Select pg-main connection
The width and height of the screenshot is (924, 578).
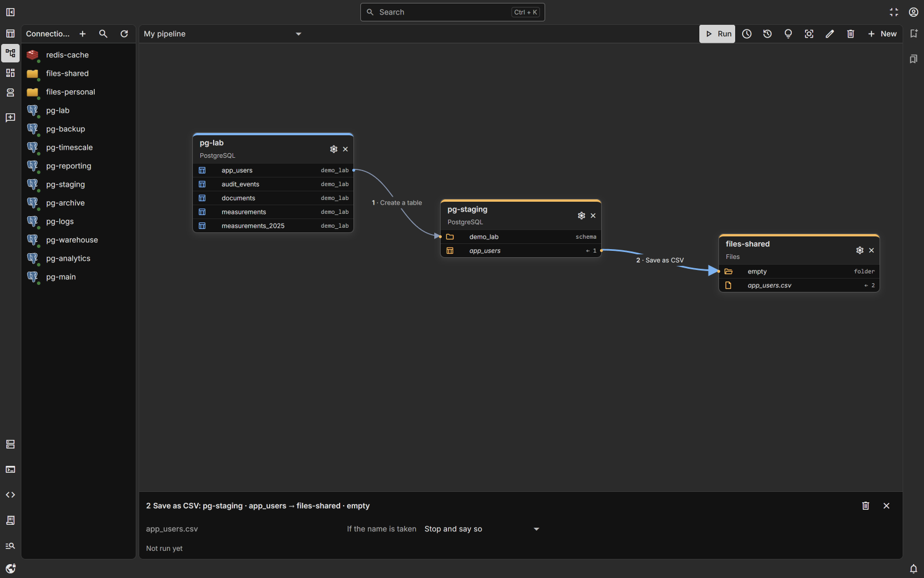point(79,277)
